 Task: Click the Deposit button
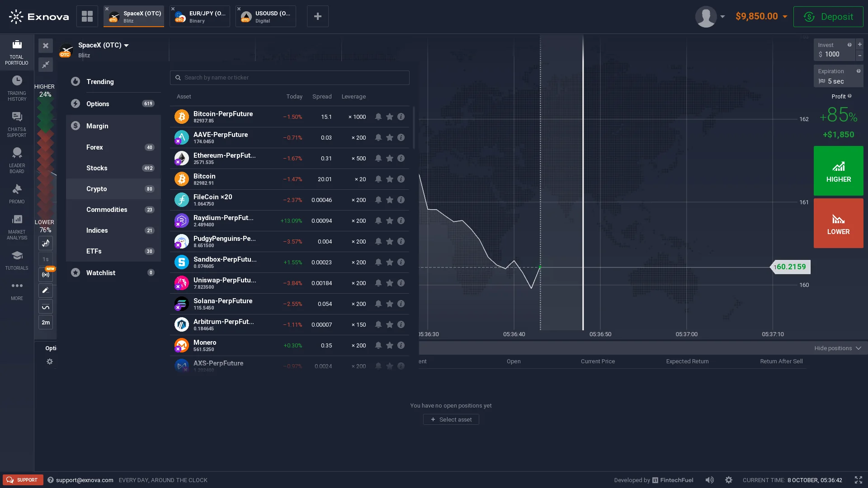coord(828,17)
